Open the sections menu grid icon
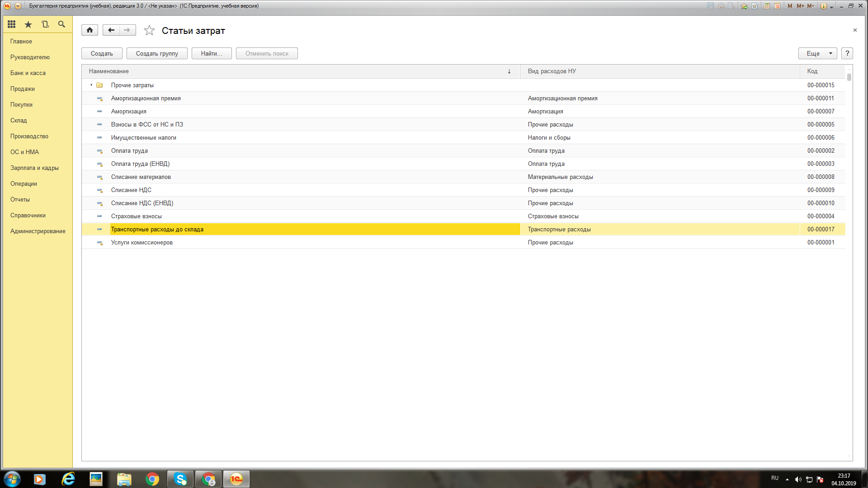868x488 pixels. (x=12, y=24)
